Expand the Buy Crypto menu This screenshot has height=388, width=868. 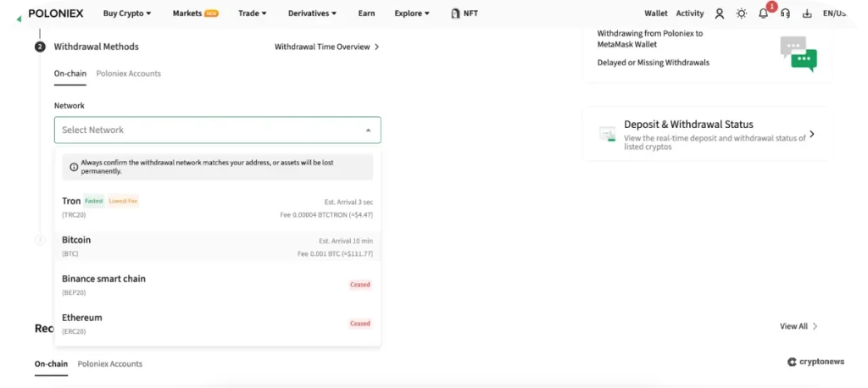[x=127, y=14]
